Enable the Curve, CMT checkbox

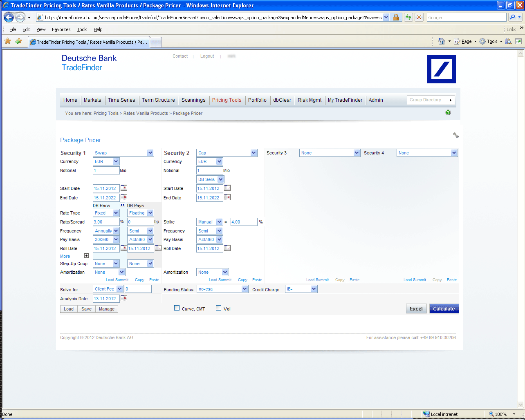coord(177,308)
